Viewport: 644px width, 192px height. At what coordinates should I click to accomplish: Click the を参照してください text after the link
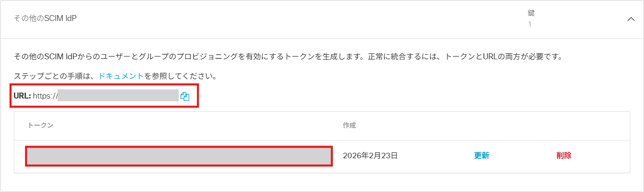(181, 77)
